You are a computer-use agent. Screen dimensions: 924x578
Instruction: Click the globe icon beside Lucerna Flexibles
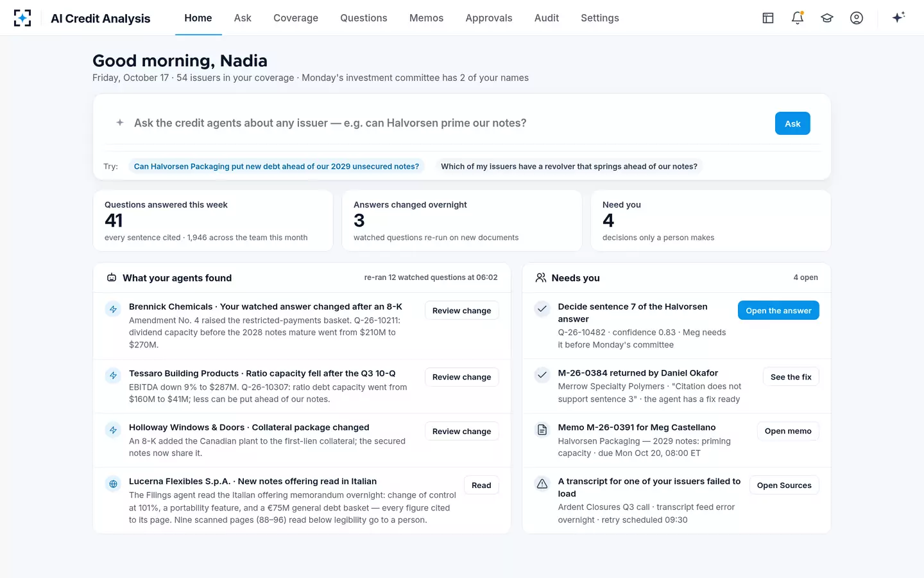pyautogui.click(x=113, y=484)
